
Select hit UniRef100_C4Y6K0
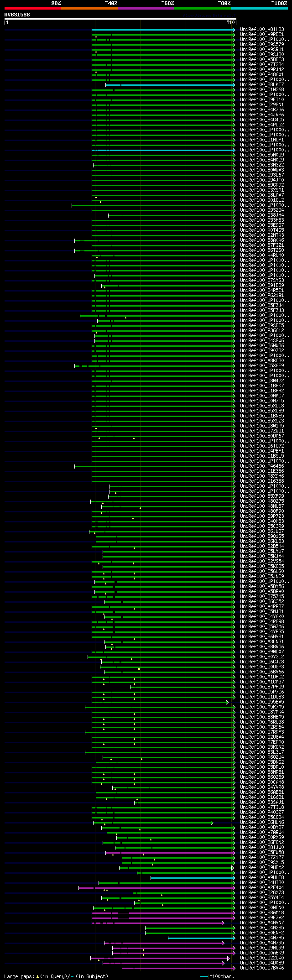(262, 617)
